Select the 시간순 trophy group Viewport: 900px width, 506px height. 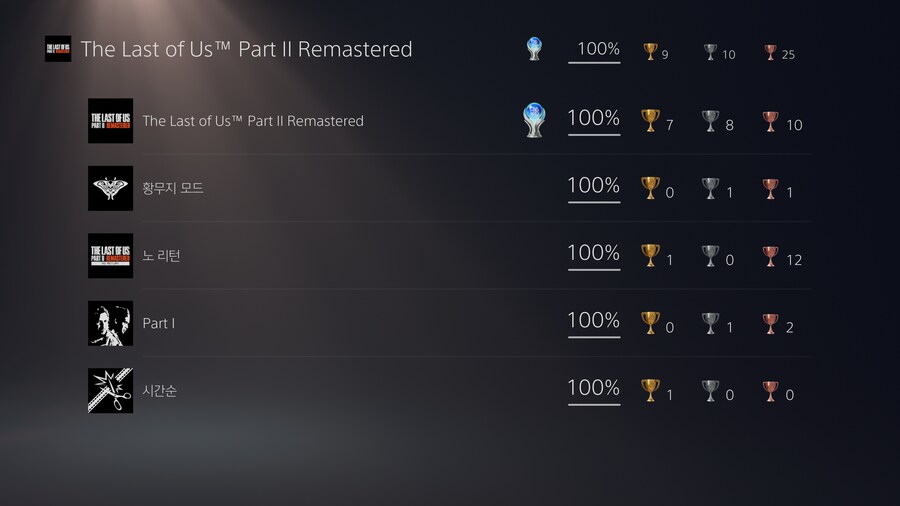pyautogui.click(x=160, y=391)
